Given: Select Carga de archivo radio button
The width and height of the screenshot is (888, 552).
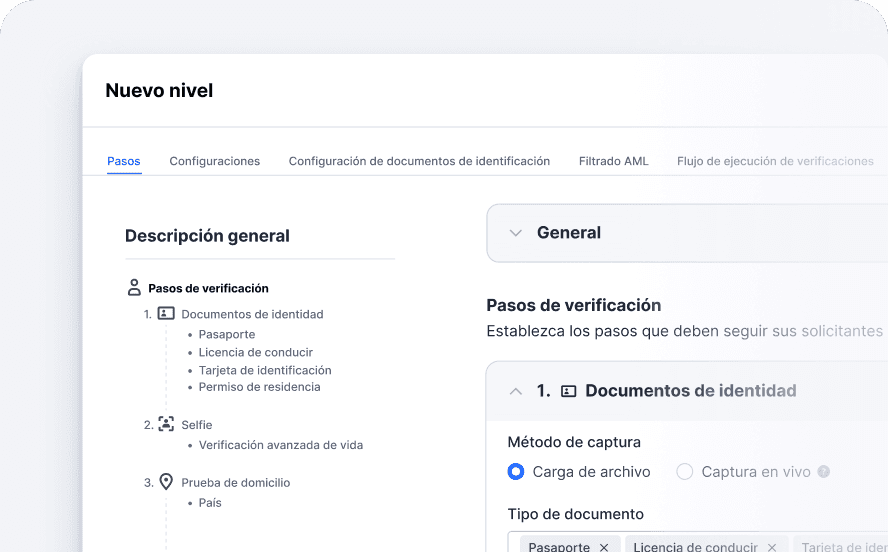Looking at the screenshot, I should pyautogui.click(x=516, y=472).
